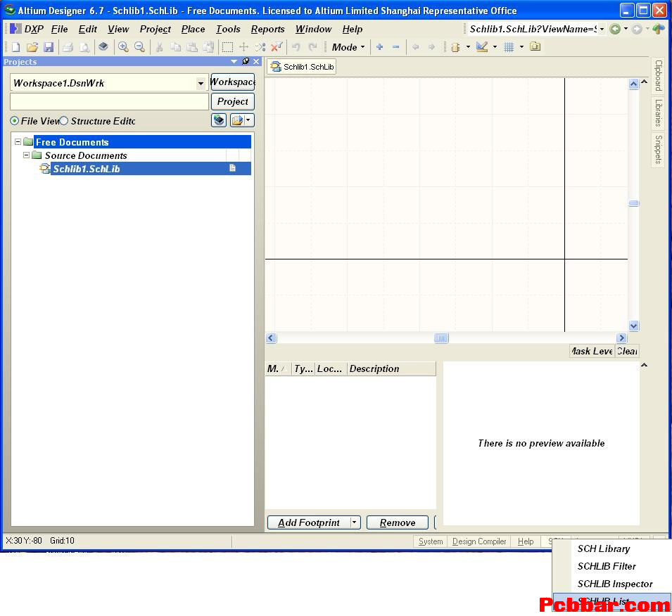Open the Place menu

pos(194,29)
